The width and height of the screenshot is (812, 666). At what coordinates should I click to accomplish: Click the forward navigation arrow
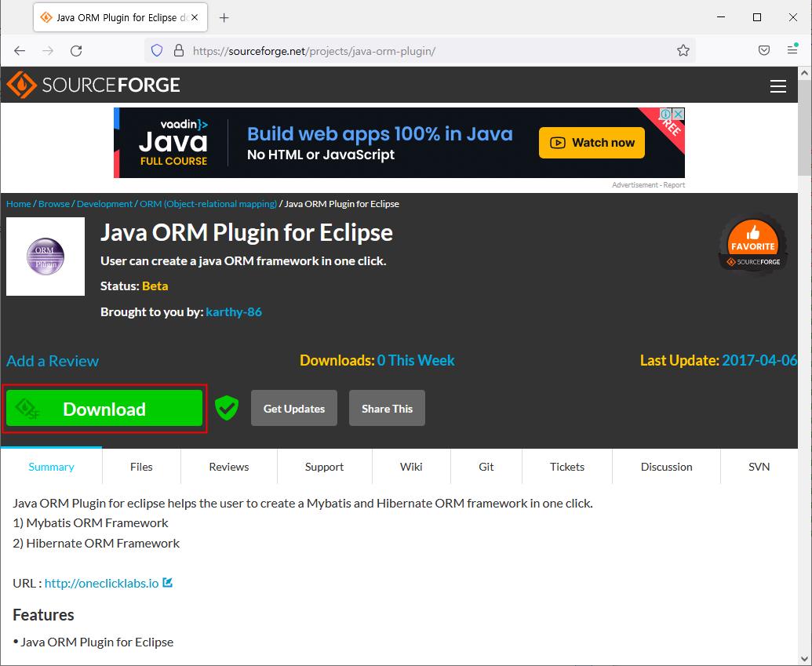point(48,51)
